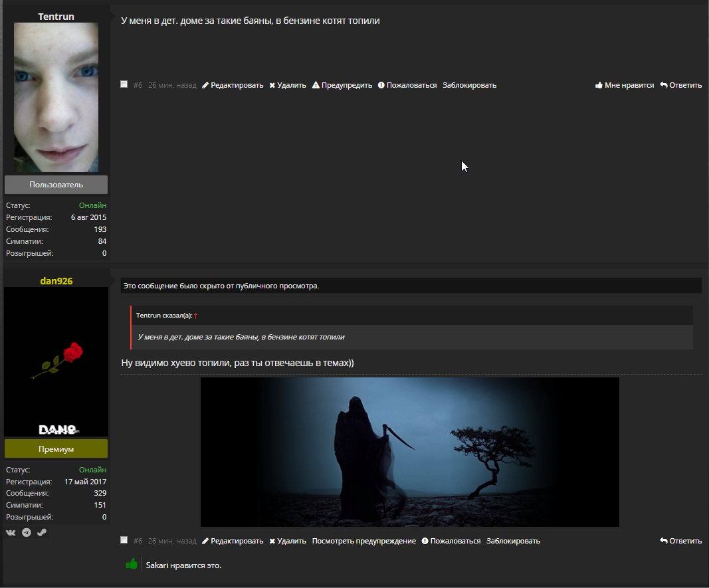This screenshot has width=709, height=588.
Task: Open dan926's VK profile icon
Action: (12, 533)
